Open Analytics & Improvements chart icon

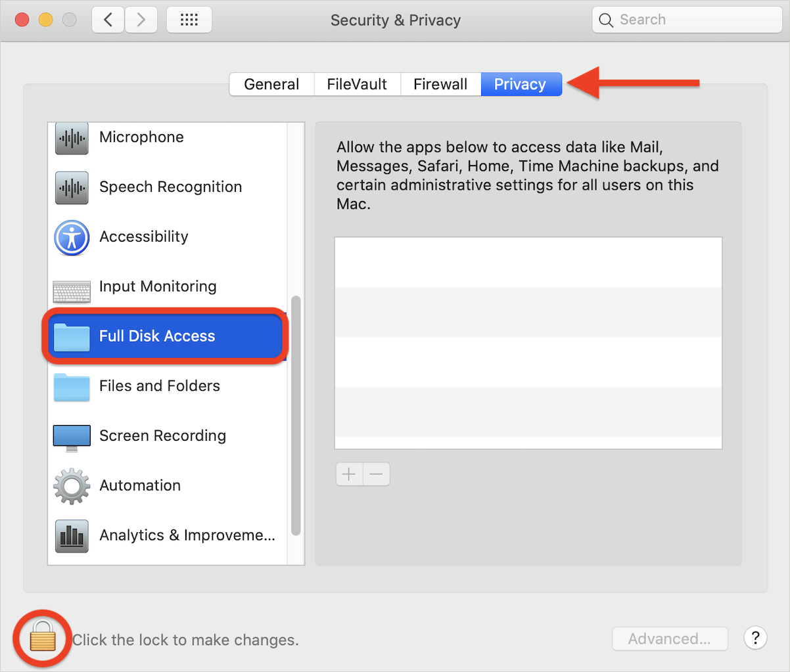click(72, 536)
